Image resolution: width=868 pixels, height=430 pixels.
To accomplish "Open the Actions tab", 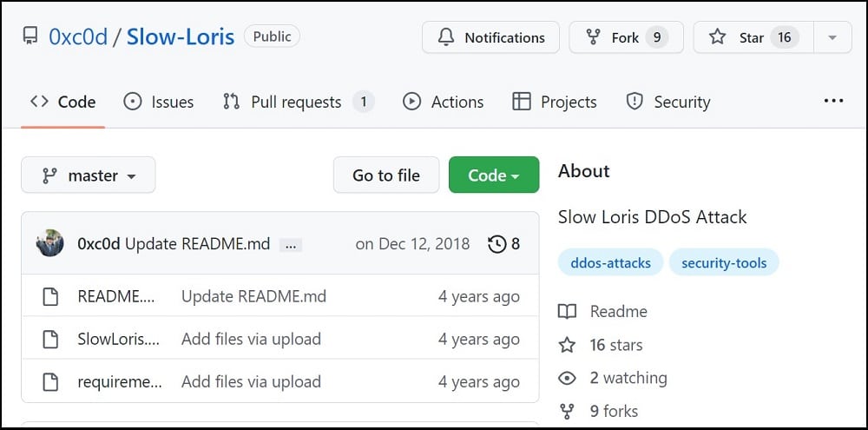I will coord(443,102).
